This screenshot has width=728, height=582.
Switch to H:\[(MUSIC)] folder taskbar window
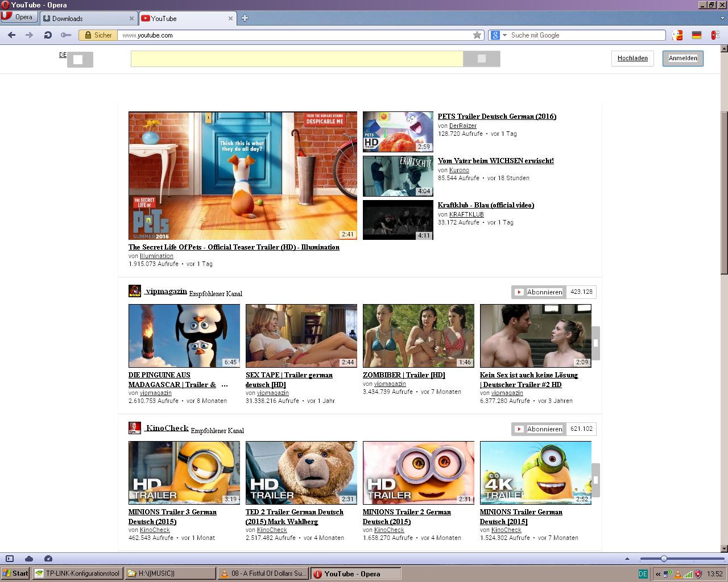170,573
